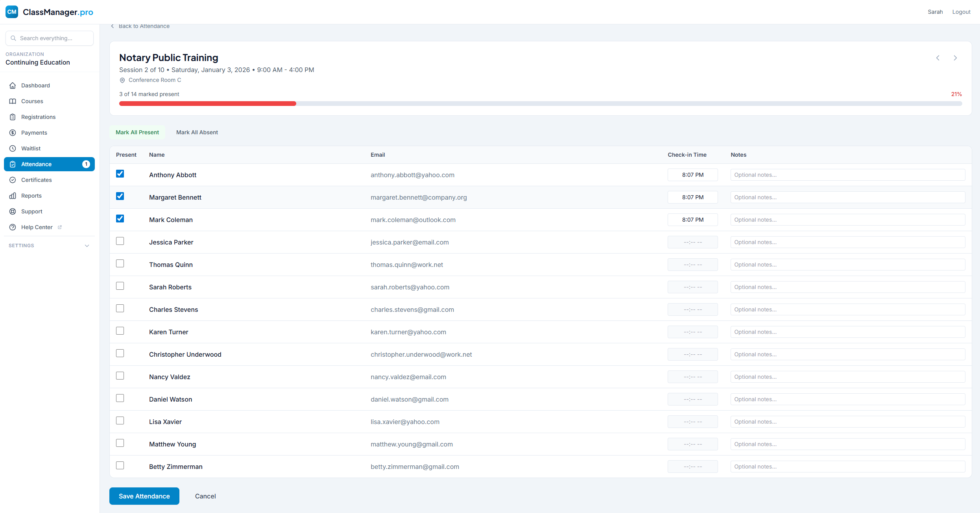Image resolution: width=980 pixels, height=513 pixels.
Task: Open the Registrations menu item
Action: [38, 117]
